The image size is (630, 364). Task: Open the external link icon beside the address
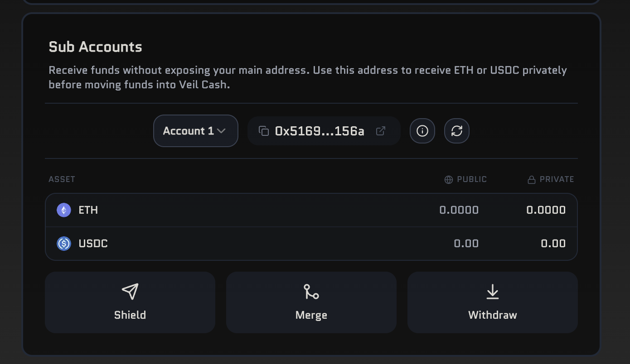point(381,130)
